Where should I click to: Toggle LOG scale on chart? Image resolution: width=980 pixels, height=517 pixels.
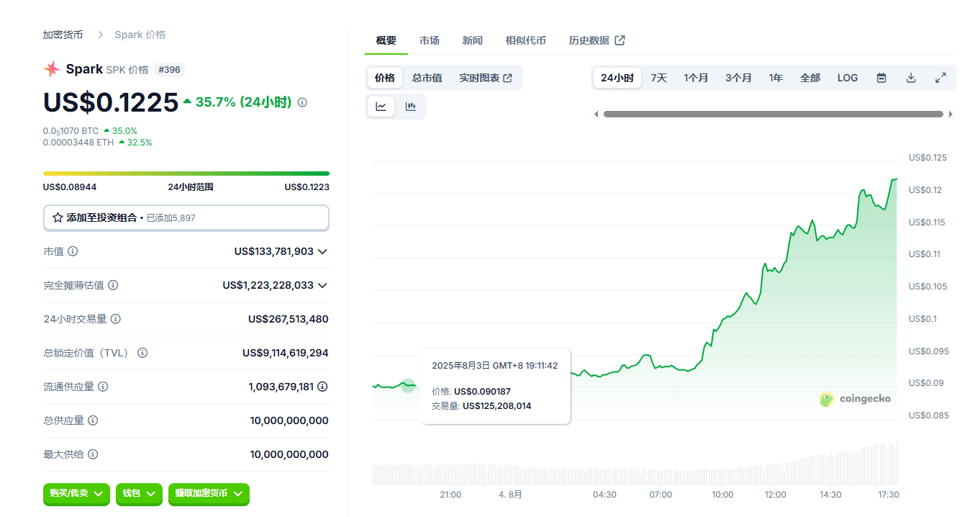848,78
